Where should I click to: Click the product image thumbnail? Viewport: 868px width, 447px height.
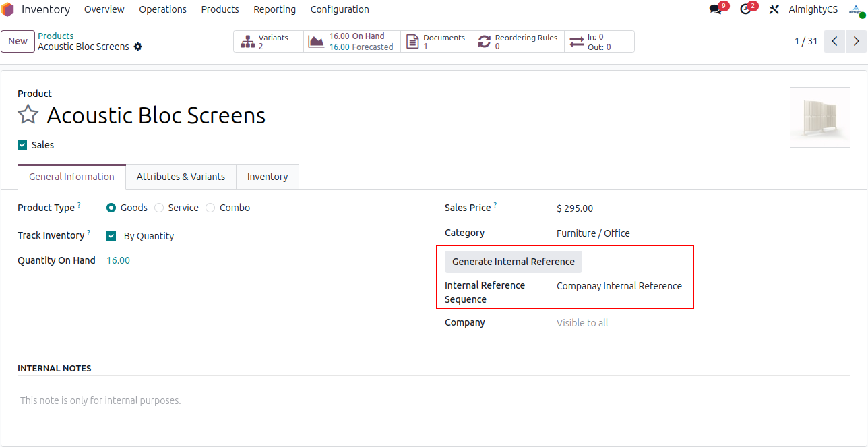[819, 117]
